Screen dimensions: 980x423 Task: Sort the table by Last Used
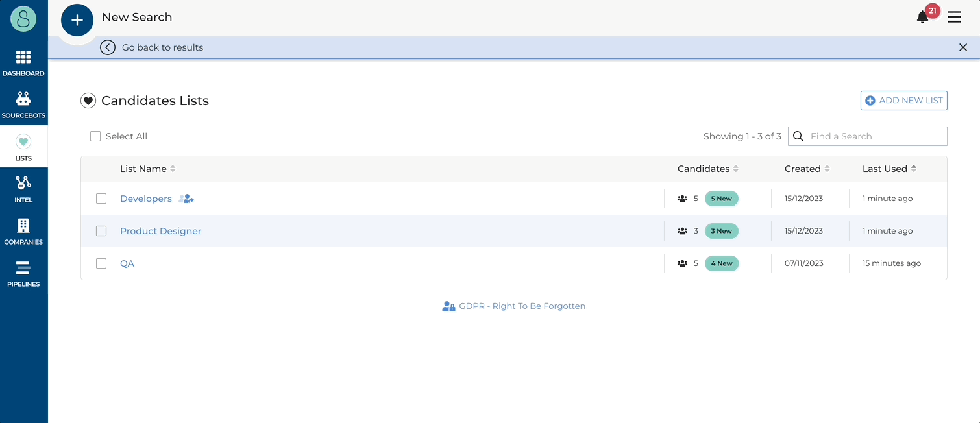coord(913,168)
